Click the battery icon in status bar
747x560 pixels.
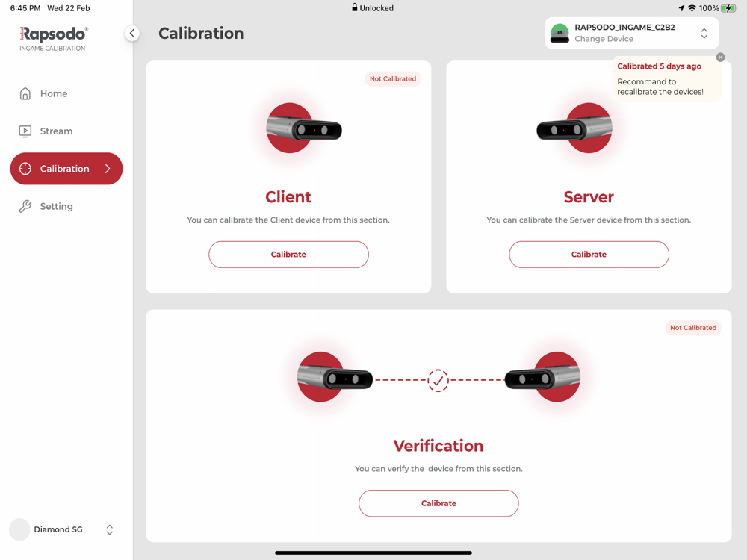[729, 8]
